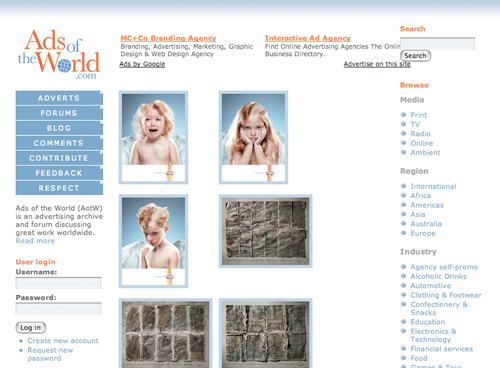500x368 pixels.
Task: Browse Online media ads
Action: pos(422,143)
